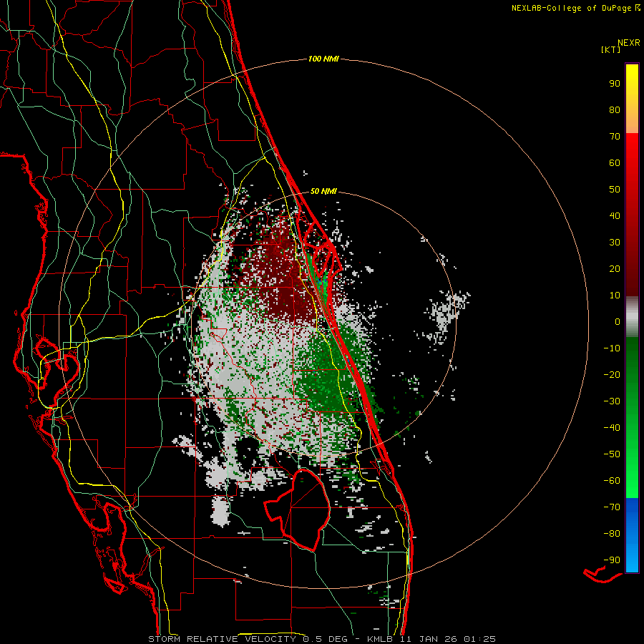Click the 60 value on the velocity scale
Image resolution: width=644 pixels, height=644 pixels.
(615, 162)
